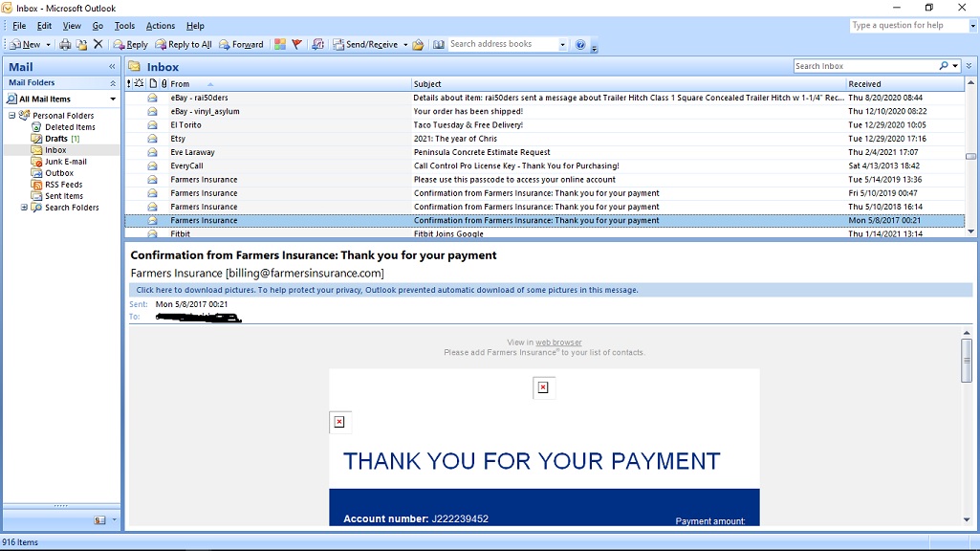Sort by Reminder bell column header

coord(140,83)
